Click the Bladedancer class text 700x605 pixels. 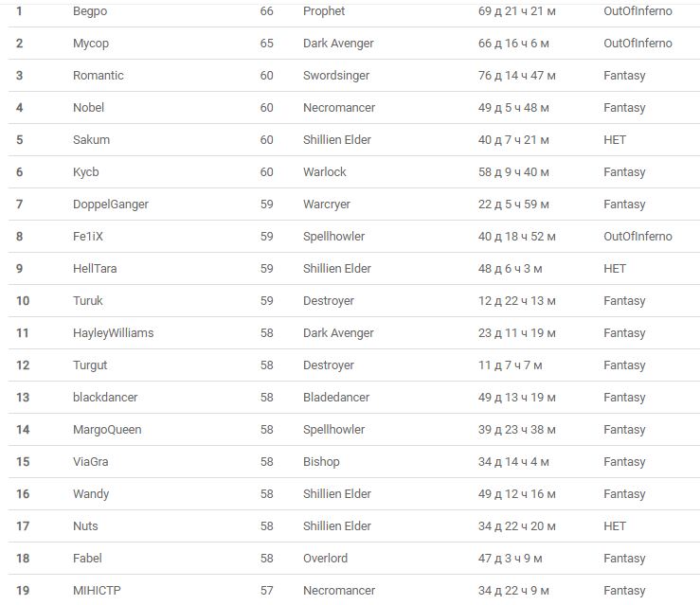click(x=336, y=398)
